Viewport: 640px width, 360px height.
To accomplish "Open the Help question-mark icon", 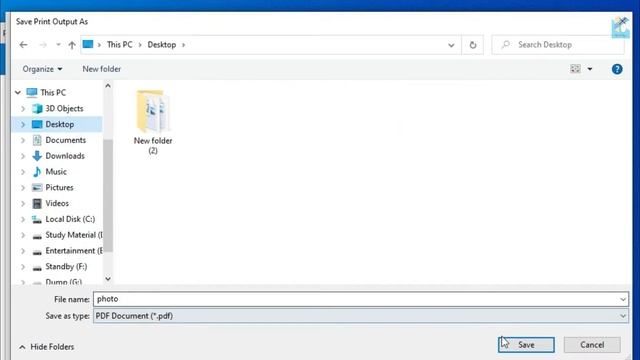I will 617,69.
